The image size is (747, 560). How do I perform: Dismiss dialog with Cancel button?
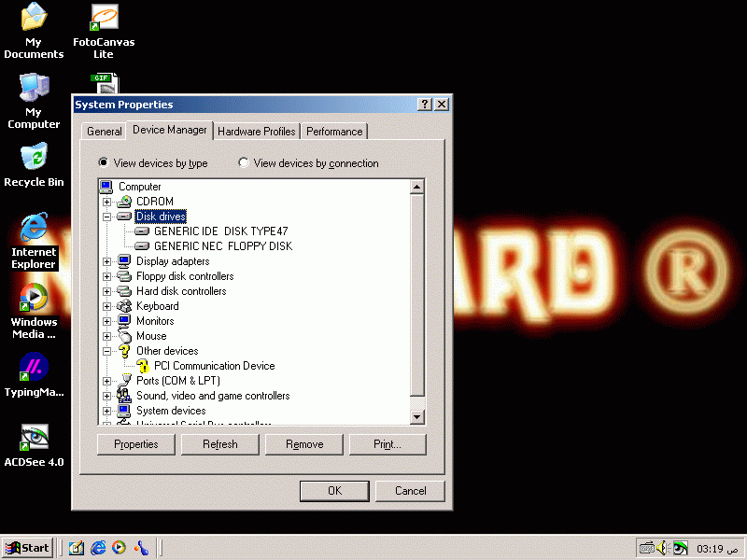point(410,491)
